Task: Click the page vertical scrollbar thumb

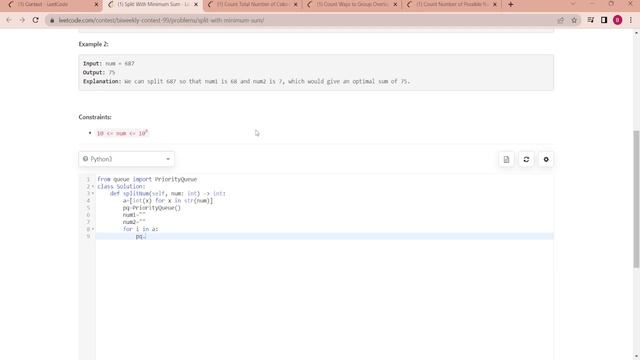Action: pos(636,199)
